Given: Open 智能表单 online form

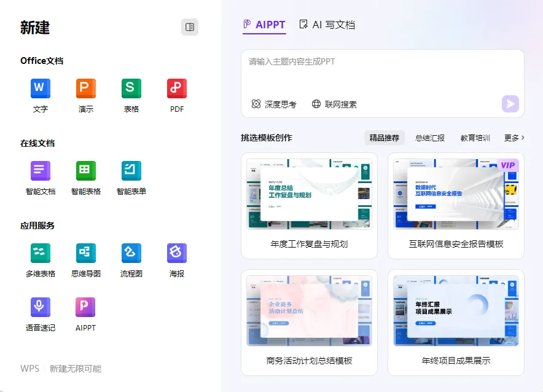Looking at the screenshot, I should pyautogui.click(x=131, y=171).
